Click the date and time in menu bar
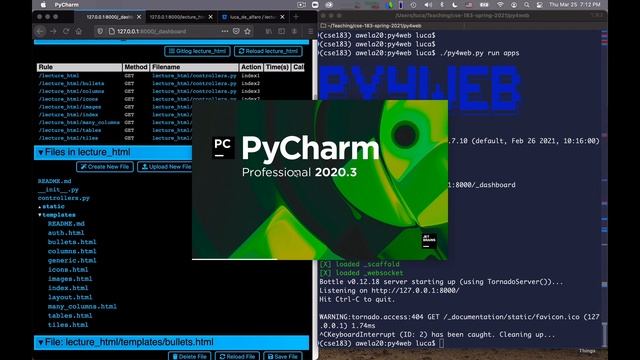Viewport: 640px width, 360px height. point(575,5)
